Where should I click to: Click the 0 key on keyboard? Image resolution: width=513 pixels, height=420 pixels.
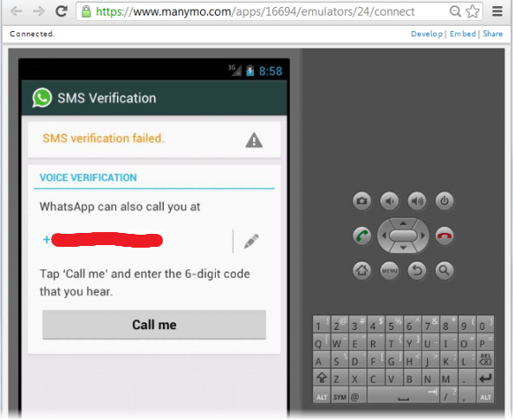485,325
